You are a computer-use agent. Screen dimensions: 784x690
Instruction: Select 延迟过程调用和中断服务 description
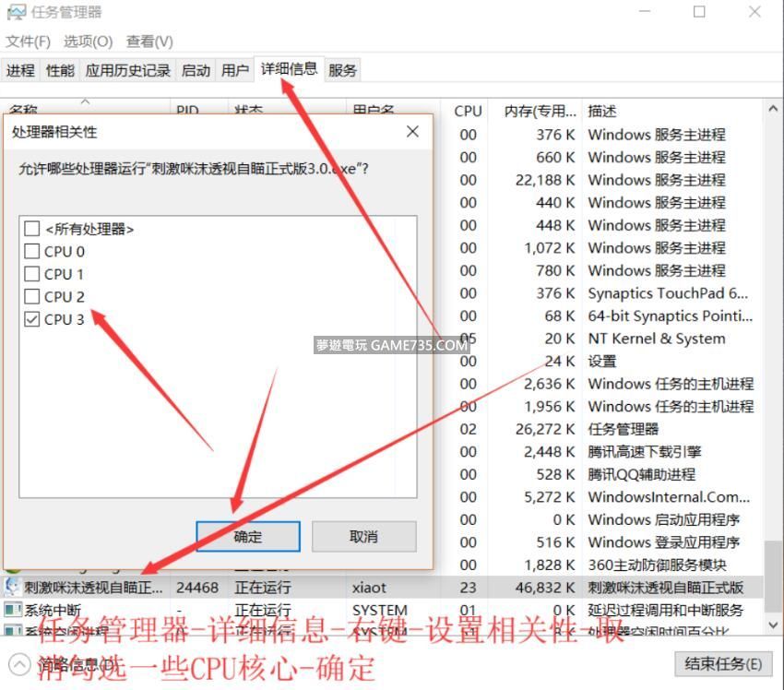(666, 610)
